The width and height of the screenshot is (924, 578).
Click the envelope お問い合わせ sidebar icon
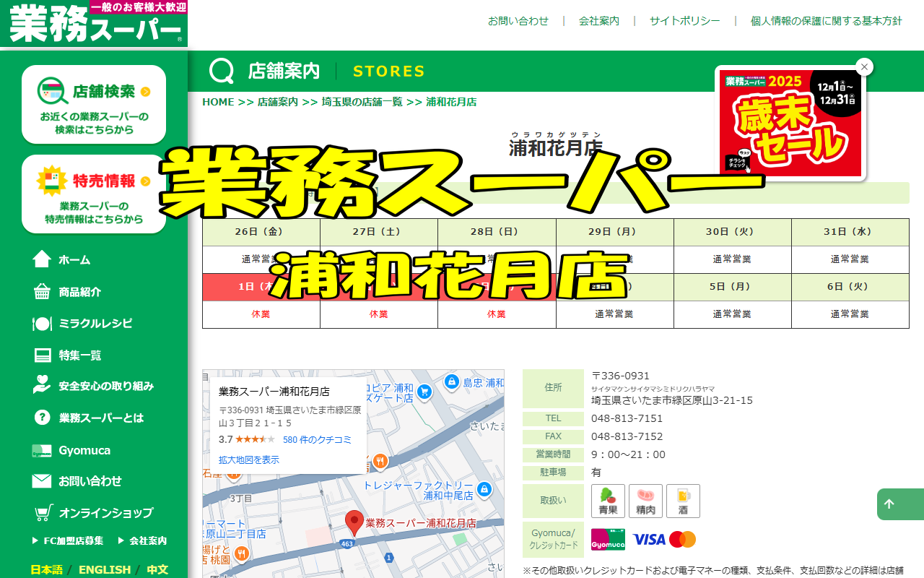42,481
